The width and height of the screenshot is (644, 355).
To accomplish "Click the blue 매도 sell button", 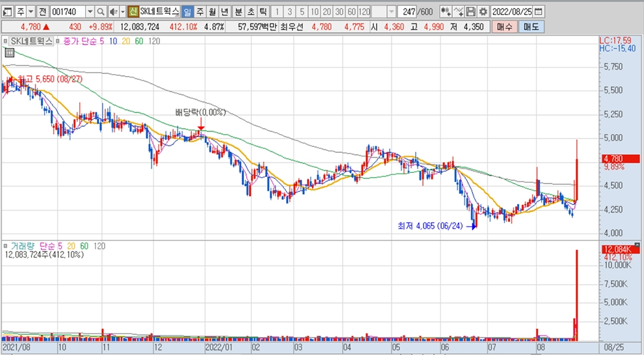I will click(x=531, y=27).
